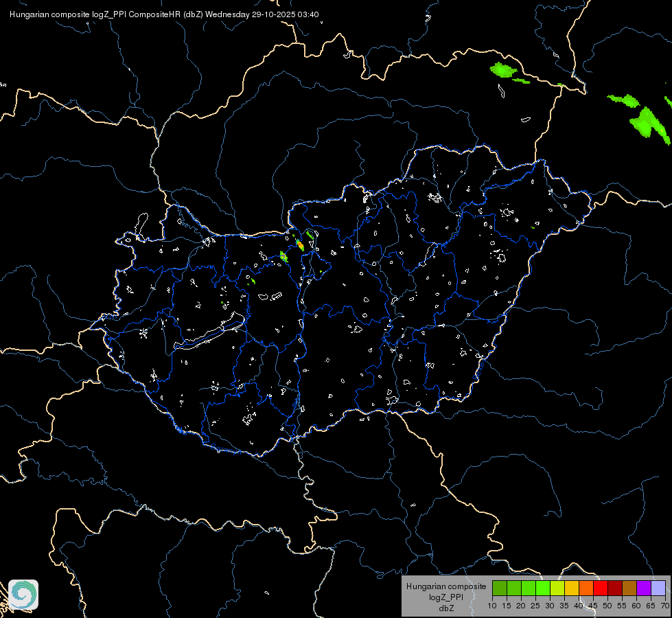Click legend scale value '70'
This screenshot has height=618, width=672.
pyautogui.click(x=665, y=606)
